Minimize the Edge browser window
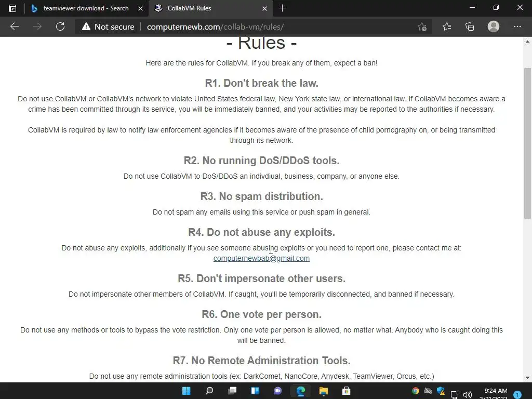Viewport: 532px width, 399px height. [x=472, y=7]
